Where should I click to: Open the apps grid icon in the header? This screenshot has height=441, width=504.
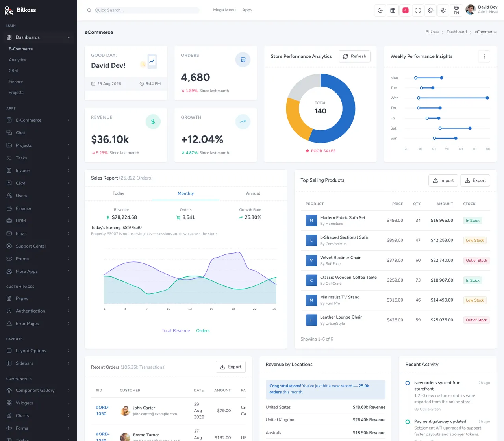pyautogui.click(x=393, y=11)
